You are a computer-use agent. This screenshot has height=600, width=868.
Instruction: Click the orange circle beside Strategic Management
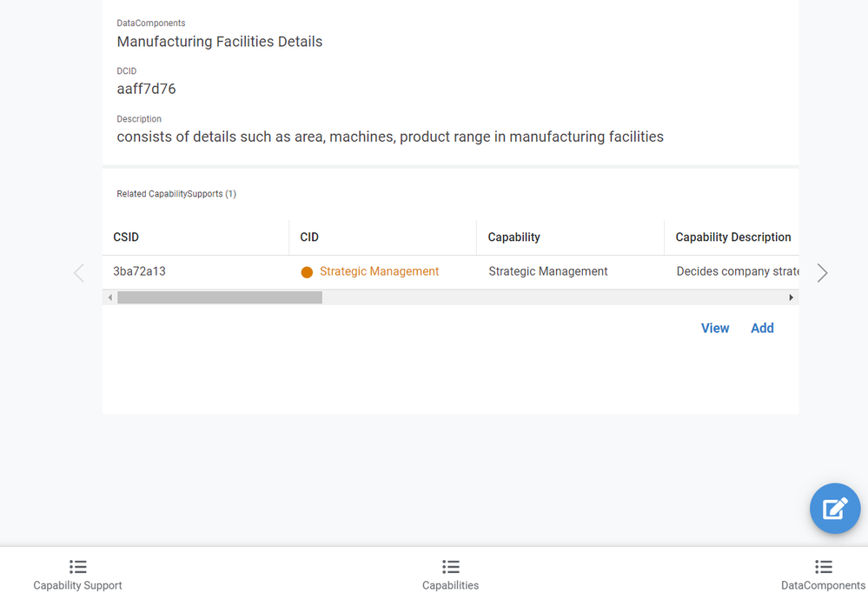click(307, 272)
